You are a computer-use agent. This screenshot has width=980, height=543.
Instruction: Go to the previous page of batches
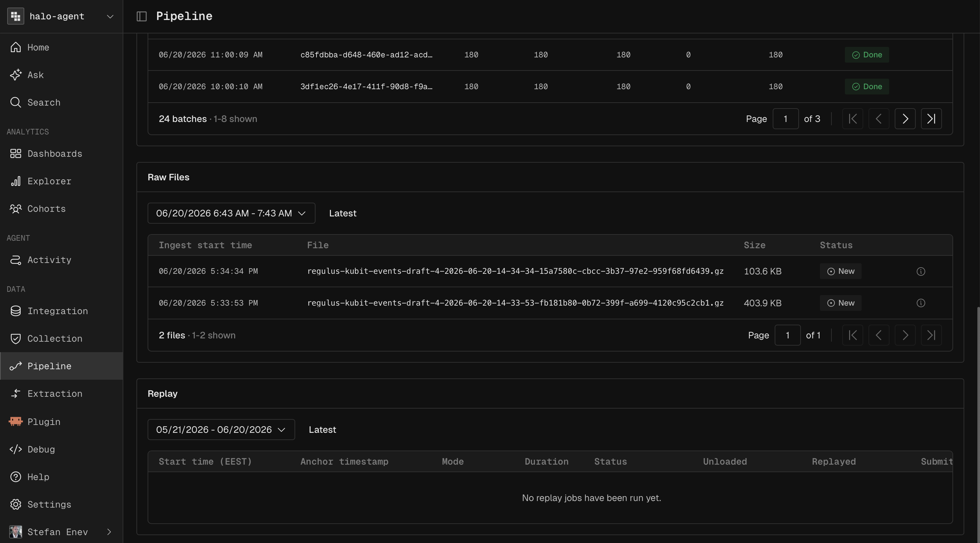click(879, 119)
